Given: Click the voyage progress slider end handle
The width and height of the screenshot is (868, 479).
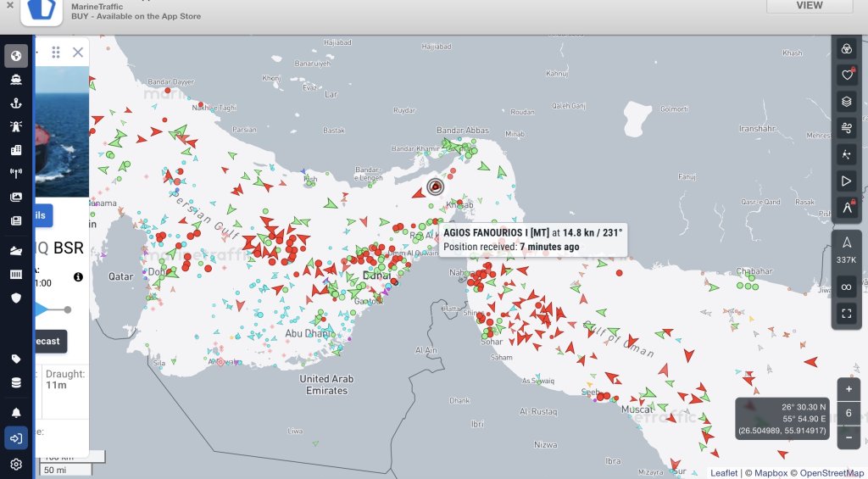Looking at the screenshot, I should click(x=68, y=309).
